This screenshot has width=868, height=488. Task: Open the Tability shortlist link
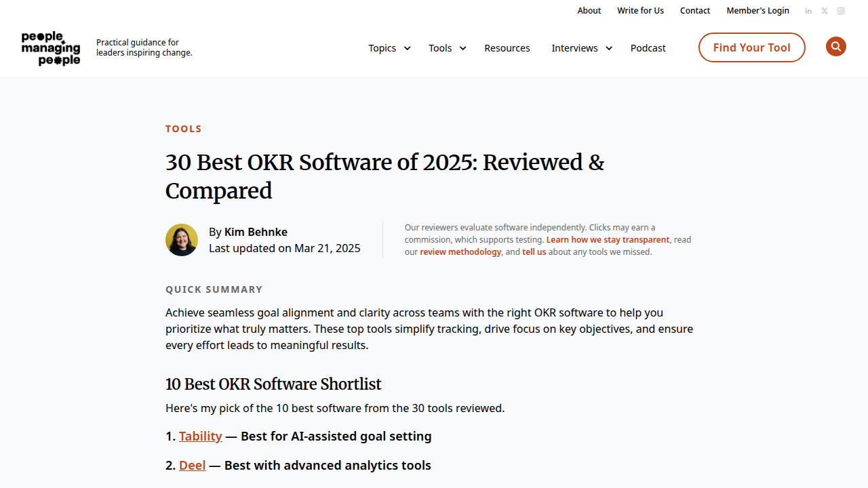pyautogui.click(x=201, y=436)
